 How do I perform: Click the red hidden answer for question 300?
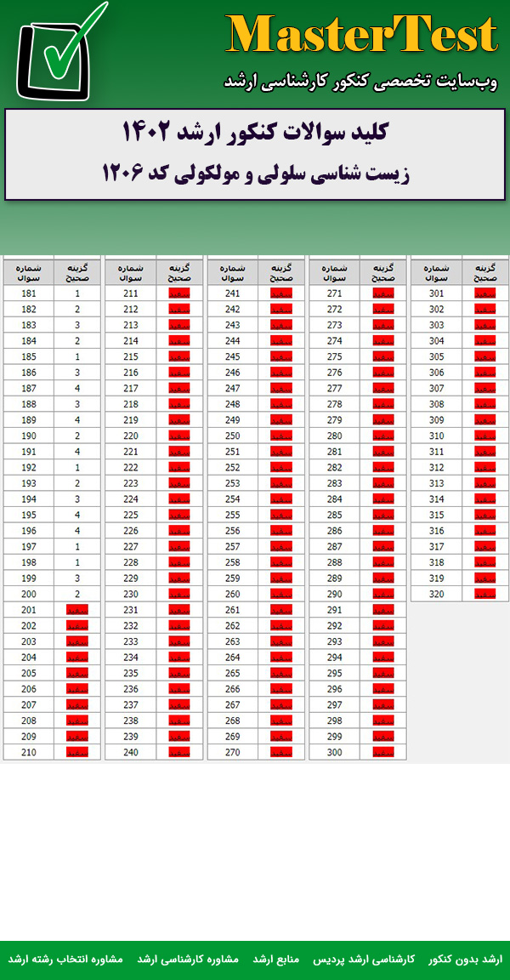point(383,752)
